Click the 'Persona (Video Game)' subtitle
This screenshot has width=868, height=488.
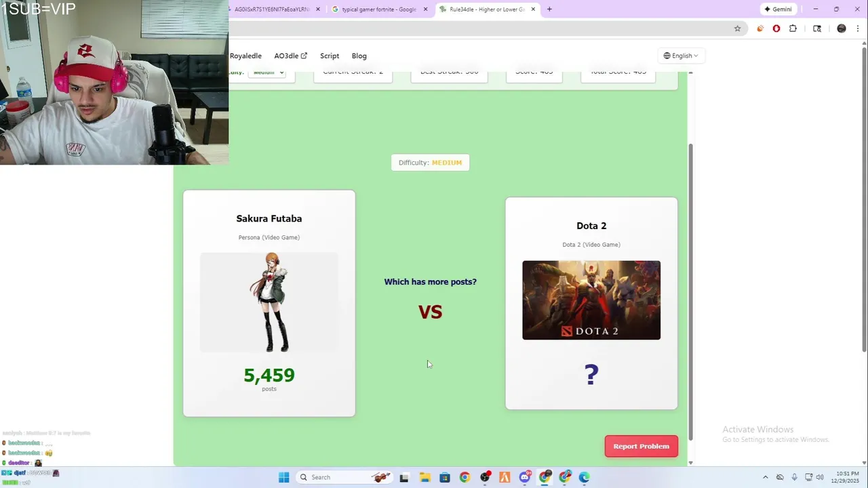(x=269, y=237)
